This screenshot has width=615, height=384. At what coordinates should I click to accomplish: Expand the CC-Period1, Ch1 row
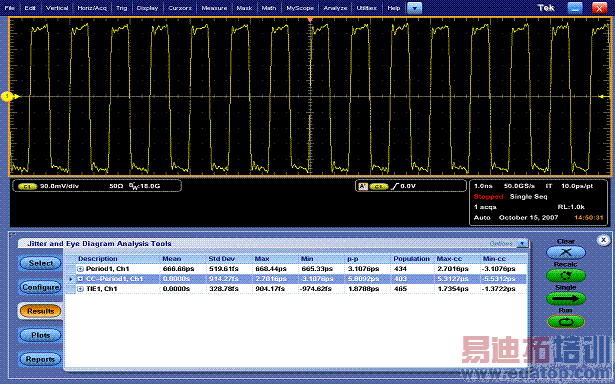coord(80,279)
